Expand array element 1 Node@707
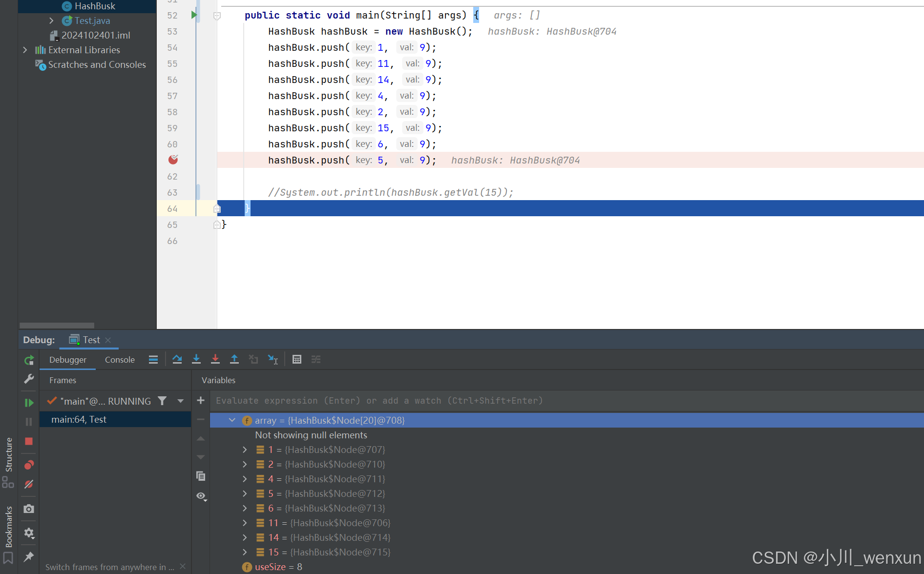924x574 pixels. pyautogui.click(x=245, y=450)
